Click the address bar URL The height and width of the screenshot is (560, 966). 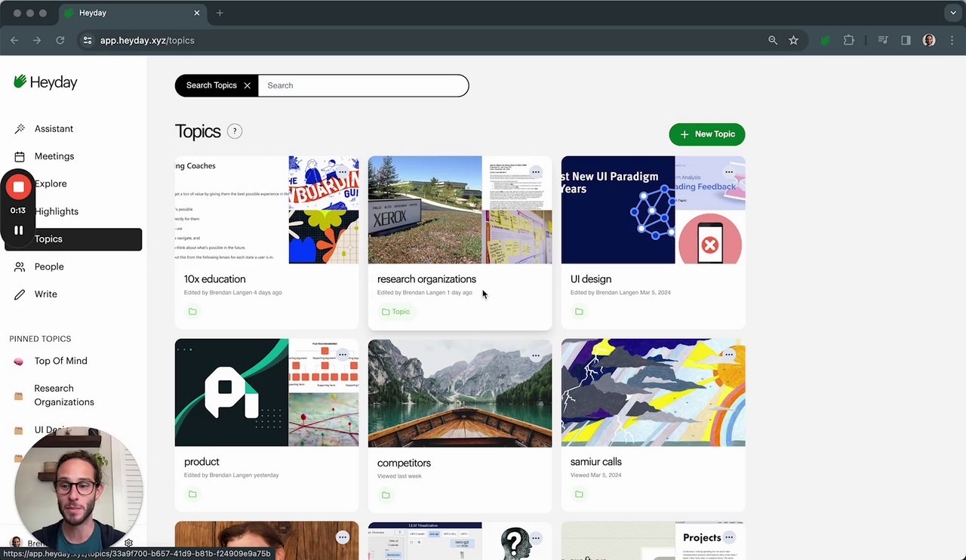pyautogui.click(x=147, y=41)
